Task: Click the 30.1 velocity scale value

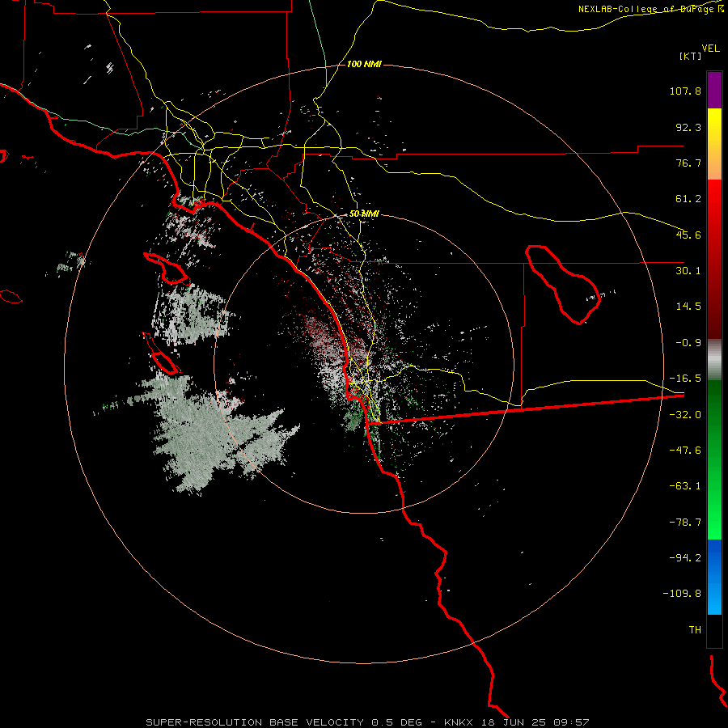Action: [x=688, y=271]
